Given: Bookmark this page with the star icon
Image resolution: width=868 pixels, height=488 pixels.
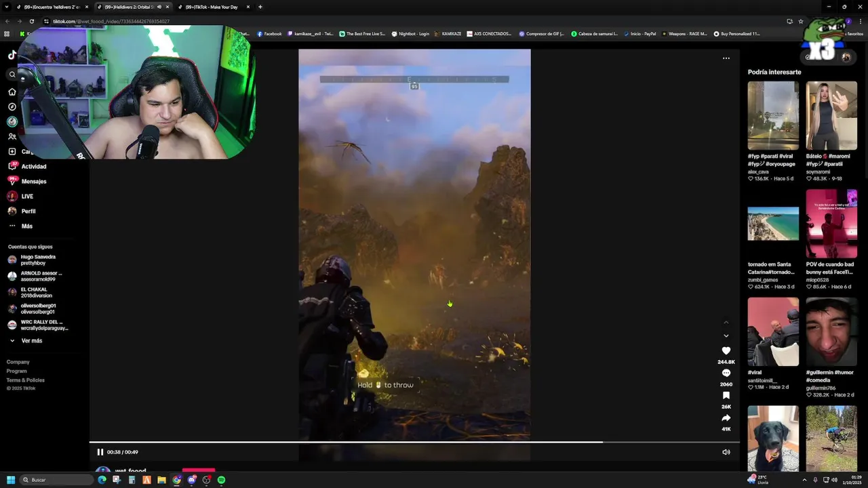Looking at the screenshot, I should point(801,21).
